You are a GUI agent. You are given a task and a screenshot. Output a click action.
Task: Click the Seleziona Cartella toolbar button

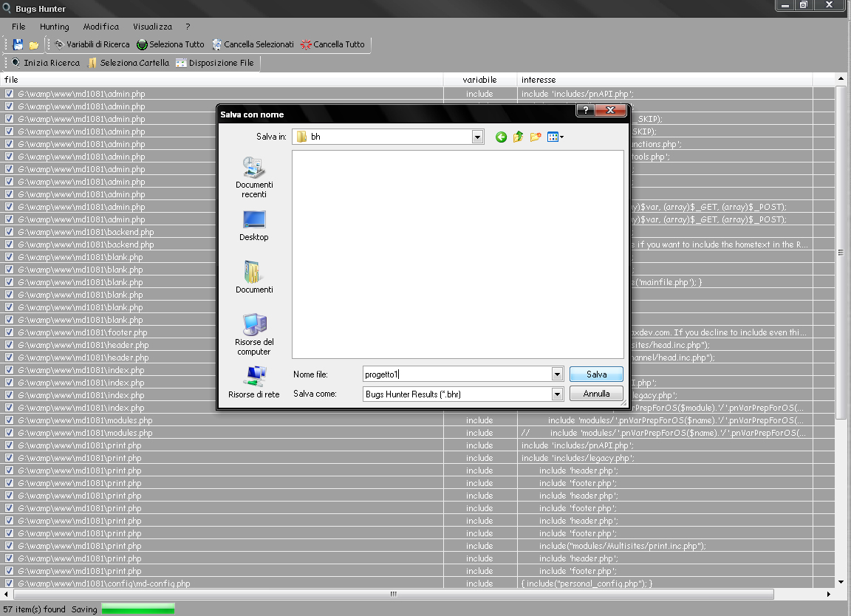(x=129, y=63)
